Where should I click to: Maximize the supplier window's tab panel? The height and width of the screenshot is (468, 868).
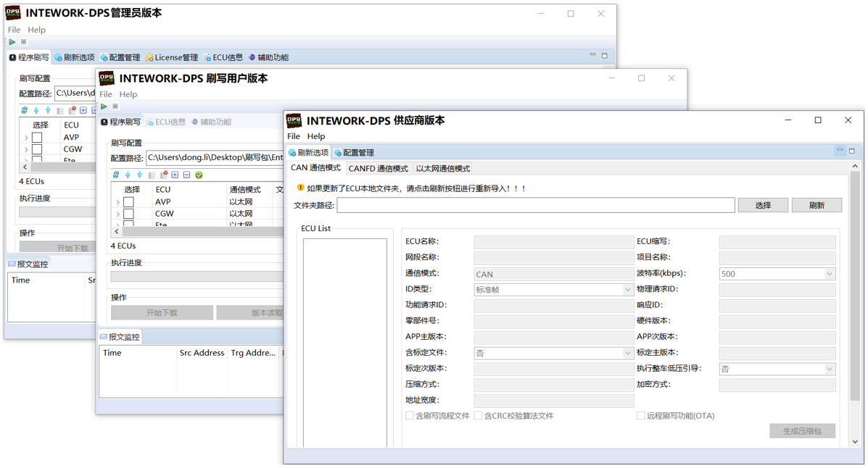point(852,151)
